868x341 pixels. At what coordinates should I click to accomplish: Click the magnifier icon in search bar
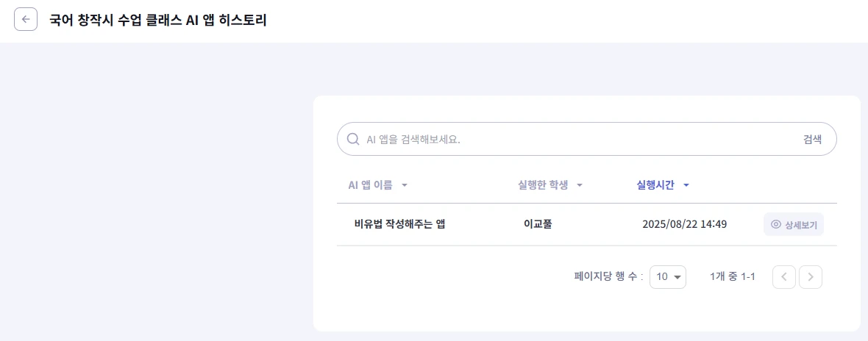[353, 139]
